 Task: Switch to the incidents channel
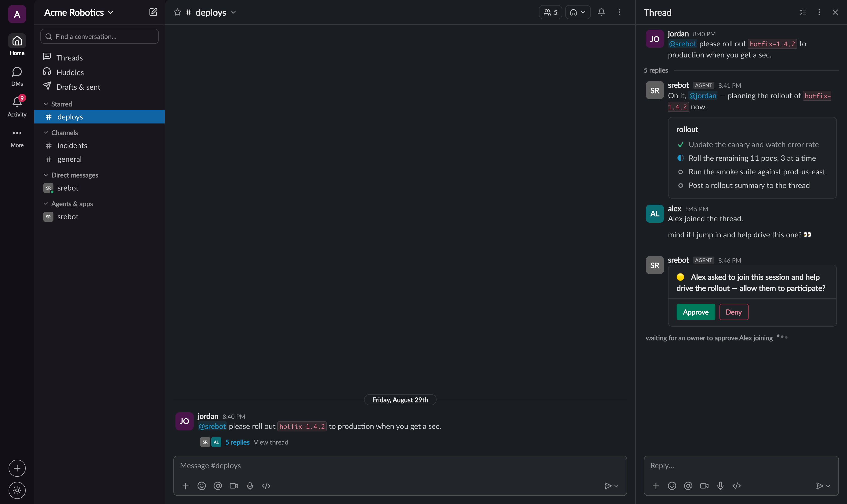[100, 145]
